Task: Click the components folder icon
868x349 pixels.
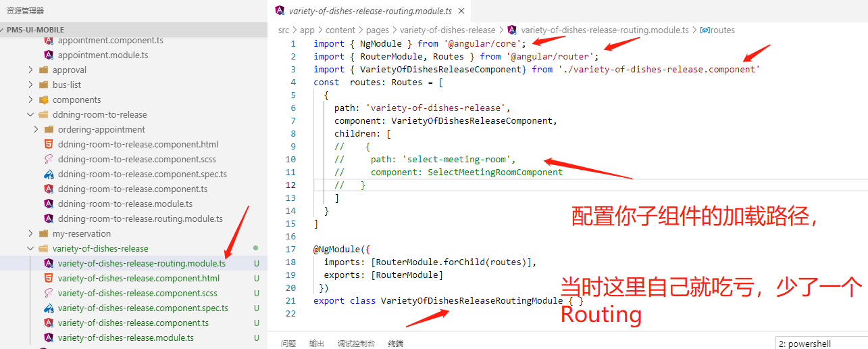Action: tap(43, 99)
